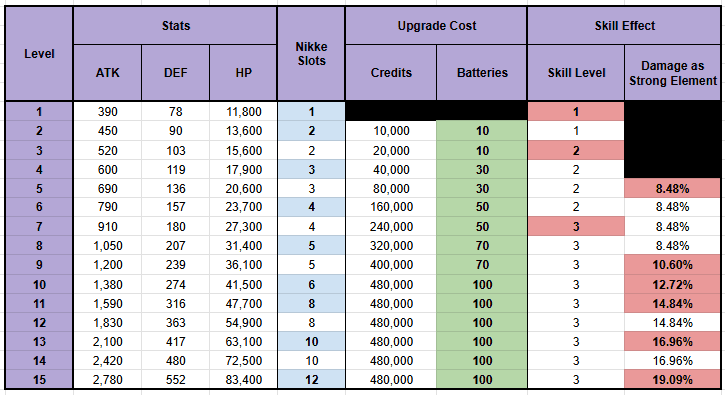Viewport: 725px width, 395px height.
Task: Click the ATK value 690
Action: pyautogui.click(x=107, y=189)
